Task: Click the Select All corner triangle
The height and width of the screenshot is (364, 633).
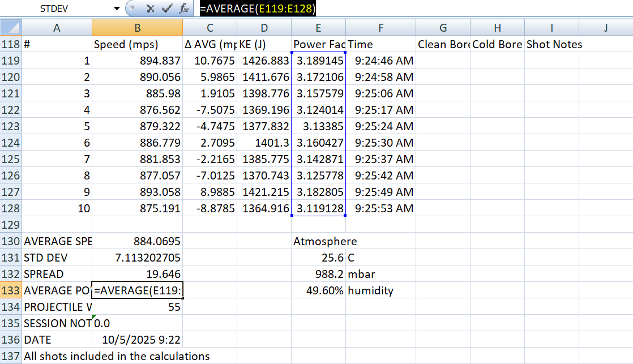Action: tap(11, 28)
